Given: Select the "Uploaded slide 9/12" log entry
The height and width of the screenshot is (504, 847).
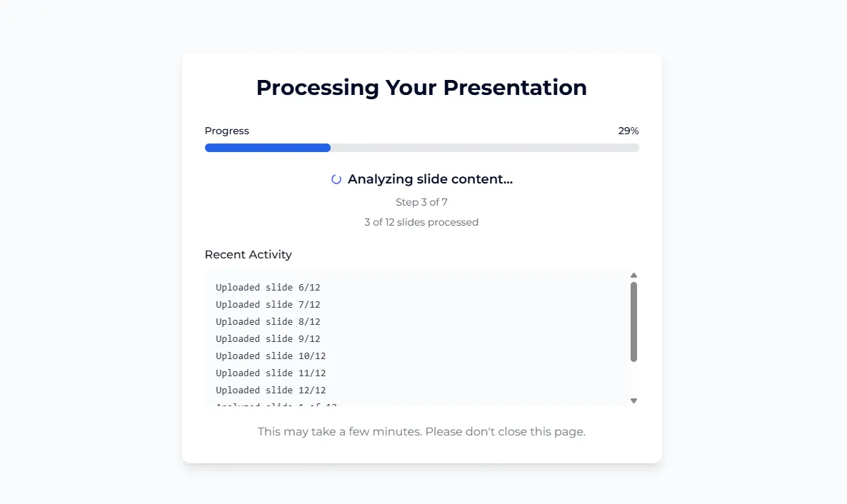Looking at the screenshot, I should 268,339.
